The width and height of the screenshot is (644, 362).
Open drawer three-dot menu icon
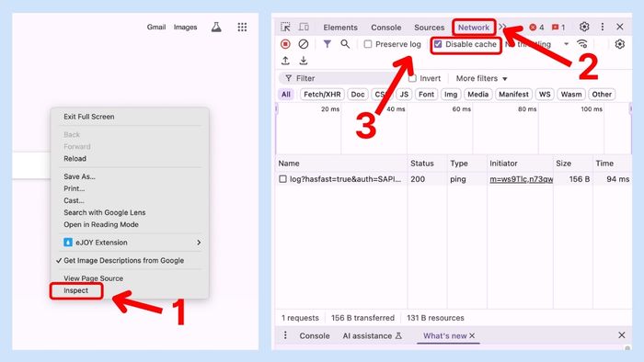[285, 335]
